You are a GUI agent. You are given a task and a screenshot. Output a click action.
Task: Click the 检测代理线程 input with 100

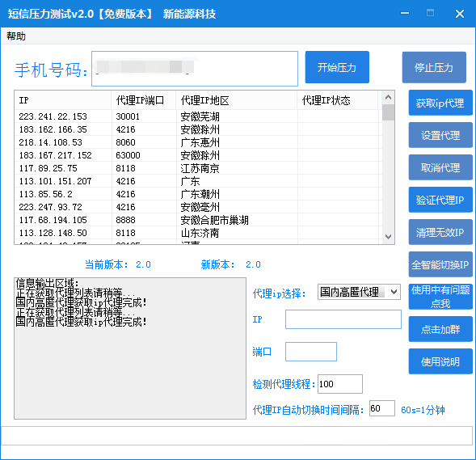coord(340,384)
